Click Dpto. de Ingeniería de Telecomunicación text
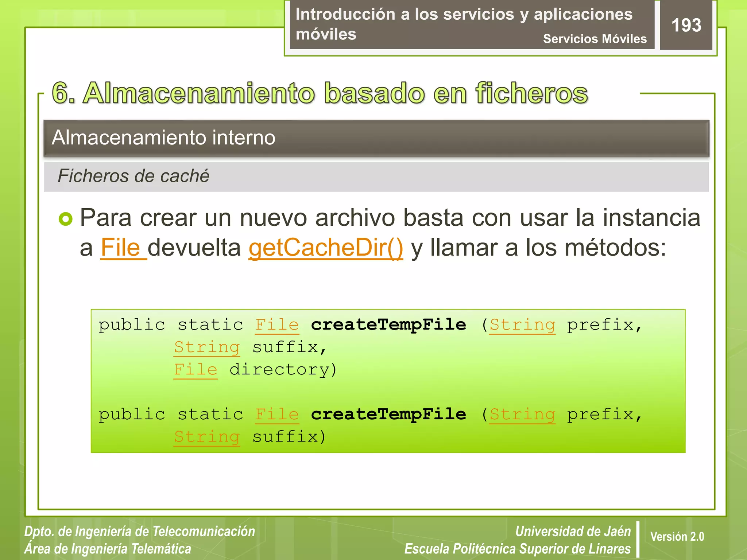The width and height of the screenshot is (747, 560). 140,532
